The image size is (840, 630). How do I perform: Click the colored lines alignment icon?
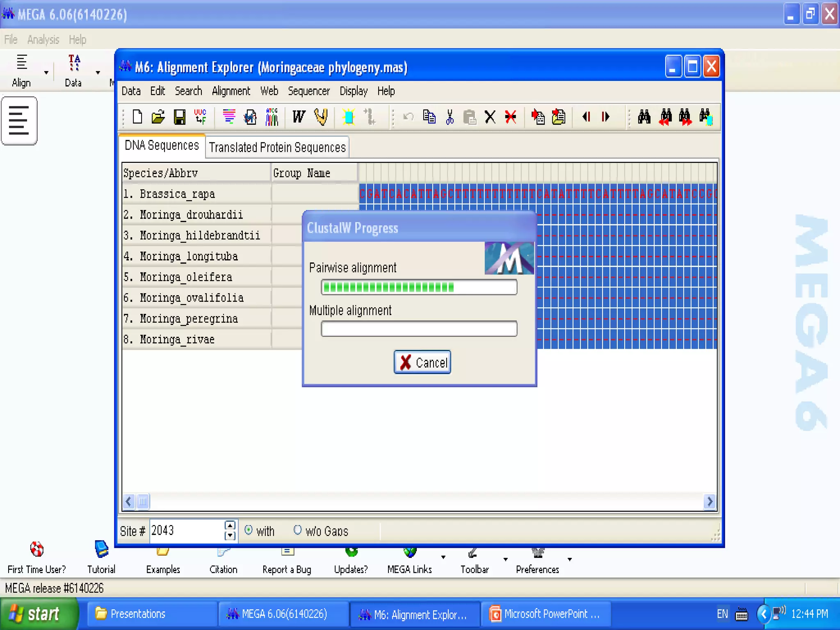(x=229, y=117)
